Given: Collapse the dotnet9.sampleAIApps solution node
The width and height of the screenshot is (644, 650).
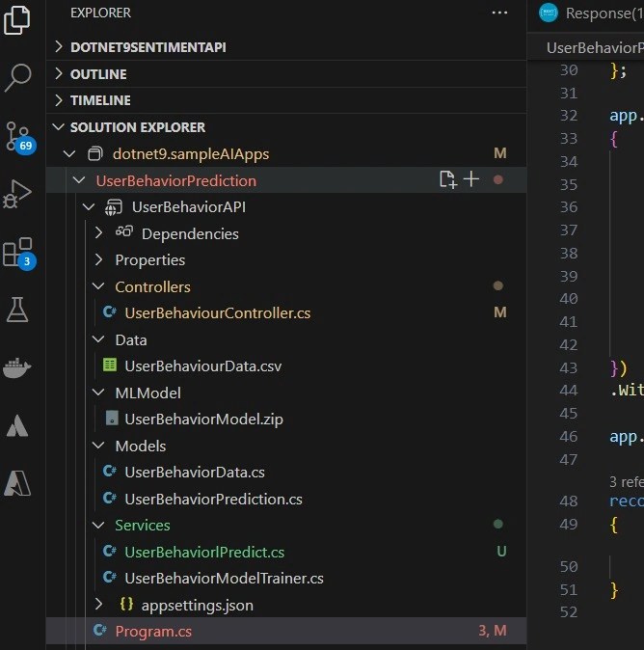Looking at the screenshot, I should click(69, 154).
